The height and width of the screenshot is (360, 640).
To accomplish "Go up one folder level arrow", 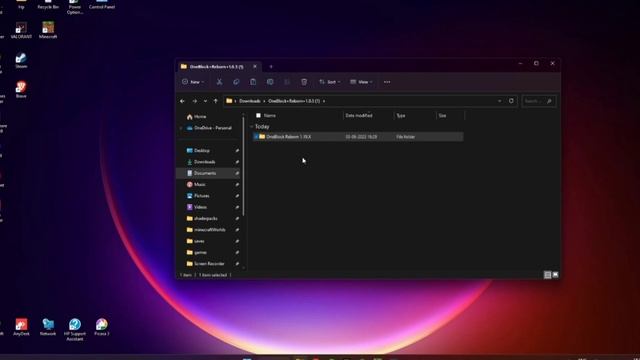I will [x=216, y=101].
